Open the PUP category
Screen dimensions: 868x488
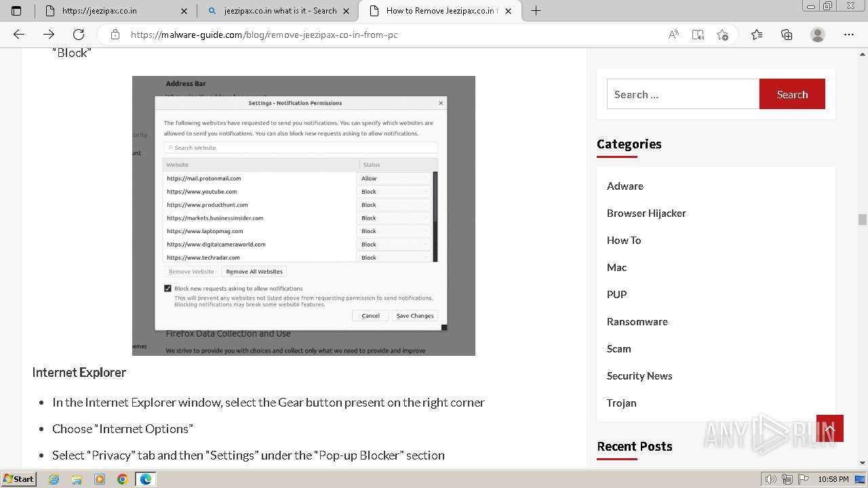(616, 294)
